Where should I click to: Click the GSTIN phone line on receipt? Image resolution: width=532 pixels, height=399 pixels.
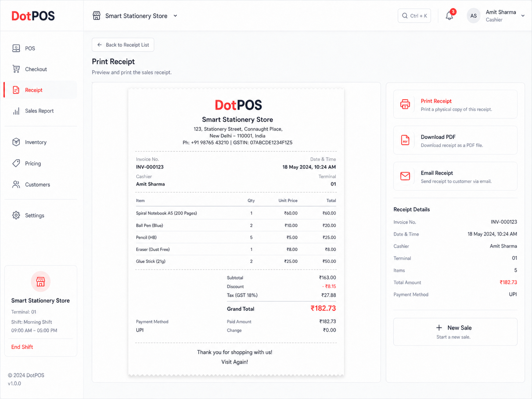coord(237,143)
